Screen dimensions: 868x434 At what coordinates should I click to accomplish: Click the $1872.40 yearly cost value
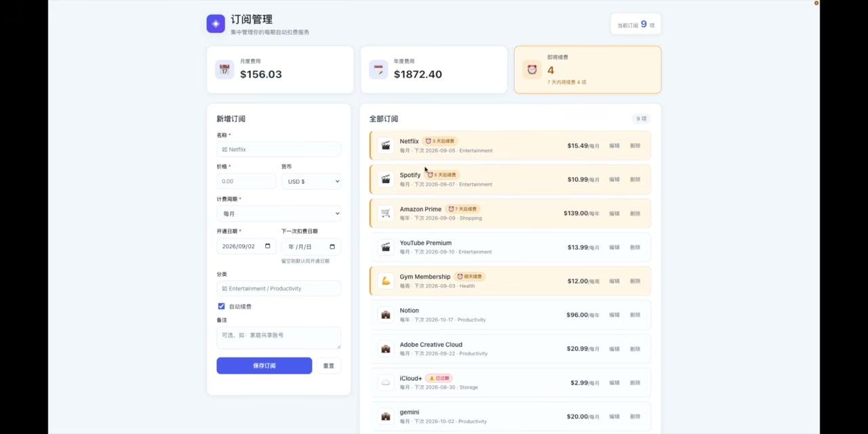[x=418, y=74]
